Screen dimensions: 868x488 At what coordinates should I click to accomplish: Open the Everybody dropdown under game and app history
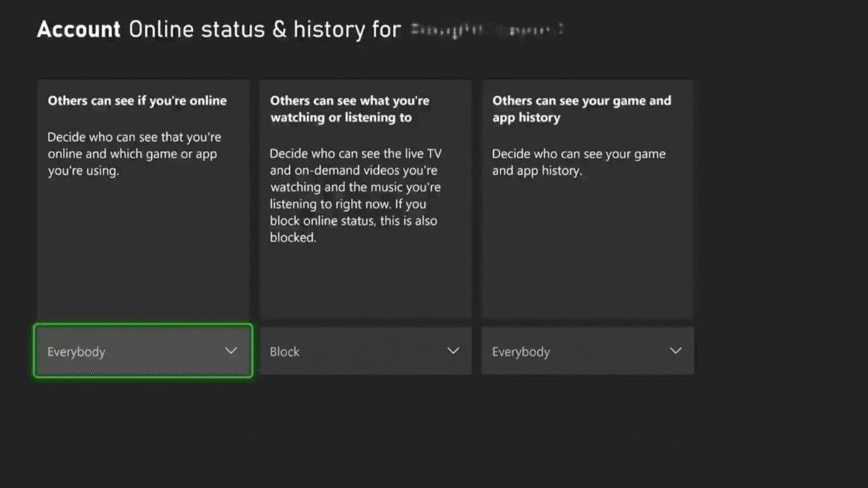(x=587, y=351)
